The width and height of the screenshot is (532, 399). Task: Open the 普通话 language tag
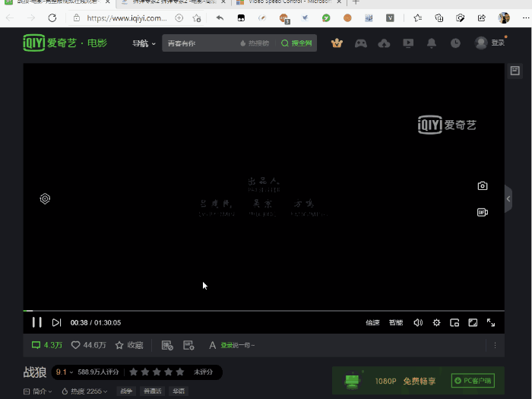(x=152, y=391)
